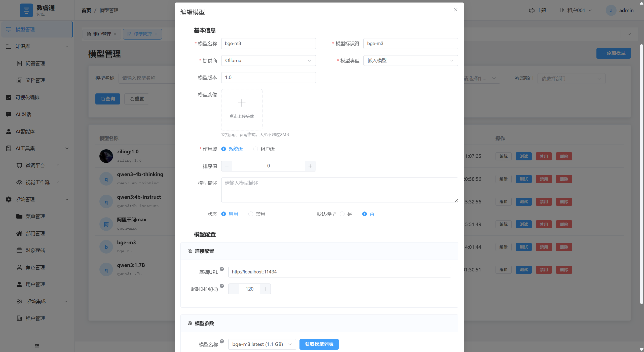Increase the 排序值 with plus stepper
The height and width of the screenshot is (352, 644).
(x=310, y=166)
